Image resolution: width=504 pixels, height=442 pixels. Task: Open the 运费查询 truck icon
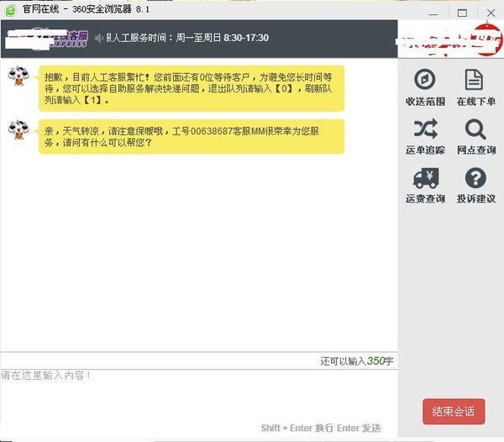click(425, 178)
